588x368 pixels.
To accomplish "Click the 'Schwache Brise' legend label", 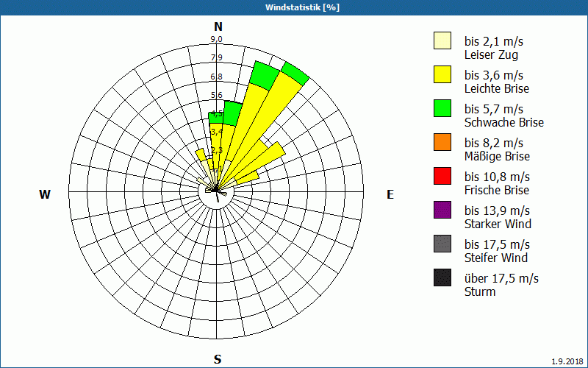I will [503, 123].
